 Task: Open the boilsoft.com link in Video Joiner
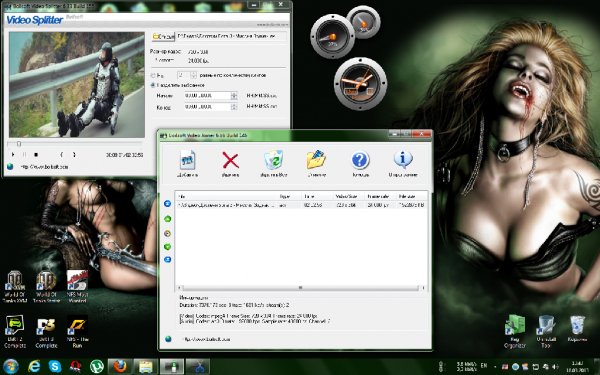207,339
